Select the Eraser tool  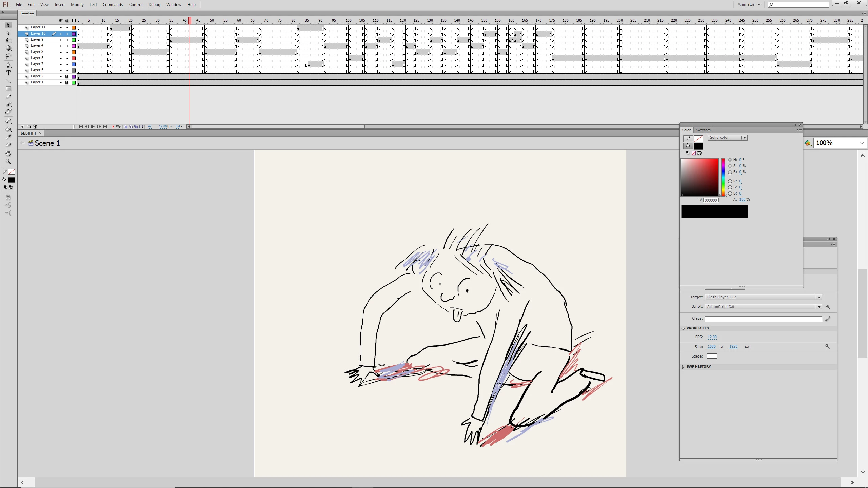pyautogui.click(x=8, y=145)
